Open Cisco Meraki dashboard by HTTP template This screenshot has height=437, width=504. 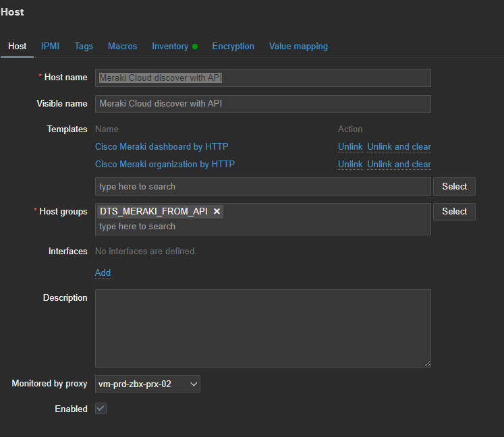point(162,147)
